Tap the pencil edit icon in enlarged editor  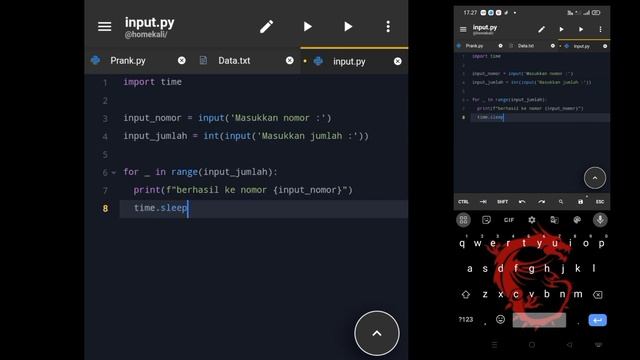(267, 27)
